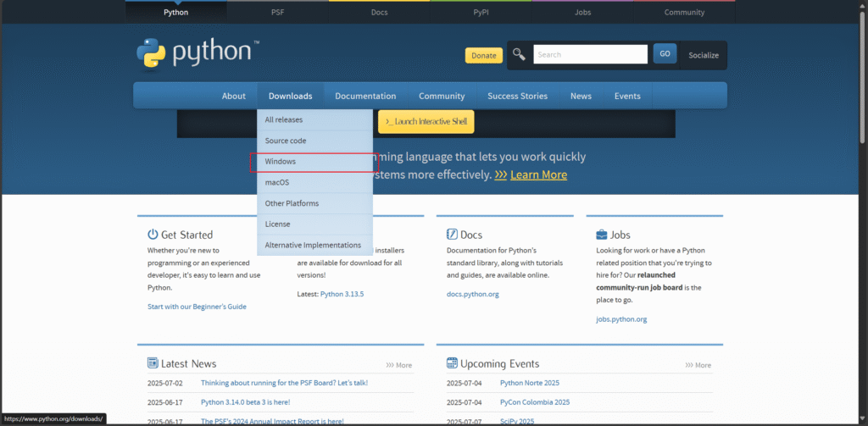
Task: Open PSF Board running news article
Action: [x=284, y=383]
